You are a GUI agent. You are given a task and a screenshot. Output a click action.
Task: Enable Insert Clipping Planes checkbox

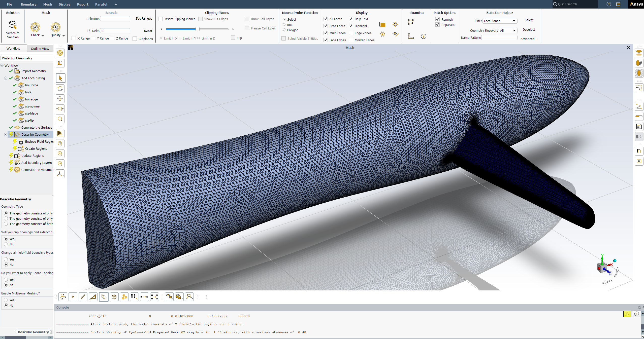160,19
